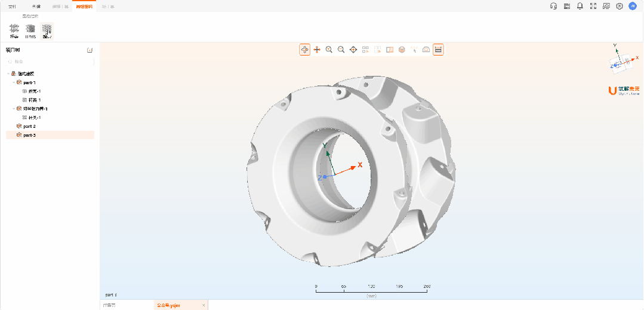
Task: Click the dashed grid selection icon
Action: click(377, 50)
